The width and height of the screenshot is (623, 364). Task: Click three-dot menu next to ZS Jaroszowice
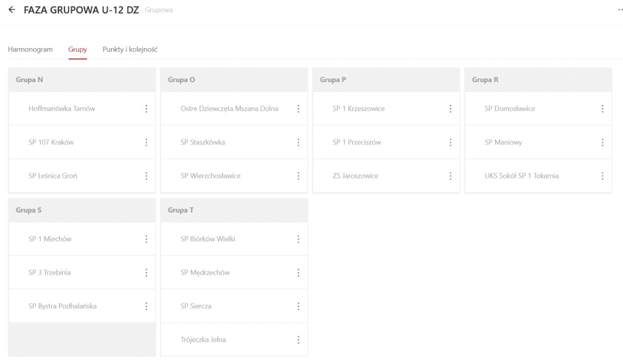pos(450,176)
